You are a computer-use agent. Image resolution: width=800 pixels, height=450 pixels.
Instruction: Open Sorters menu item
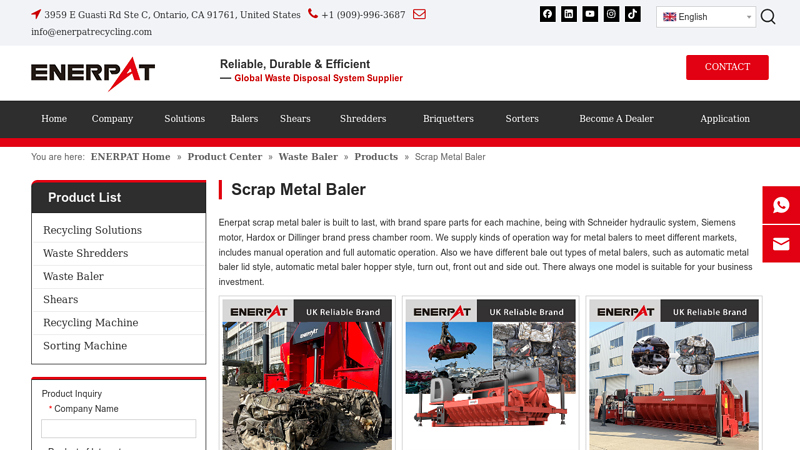(x=522, y=119)
